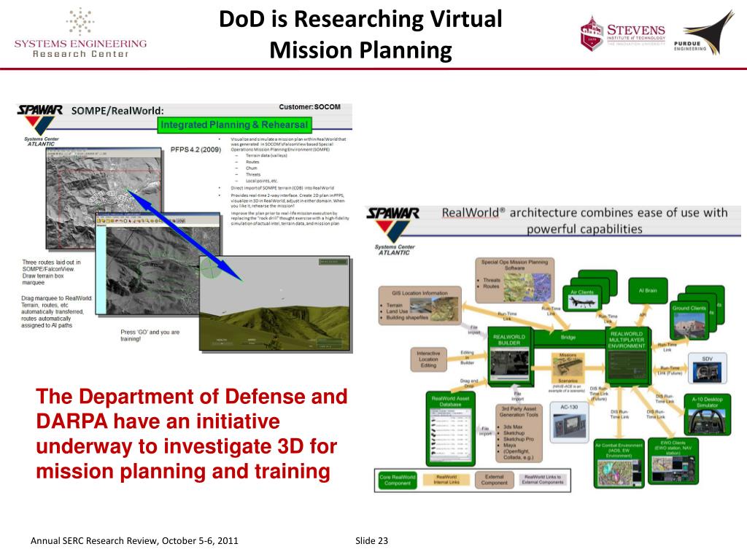Click the Special Ops Mission Planning Software box

coord(514,281)
